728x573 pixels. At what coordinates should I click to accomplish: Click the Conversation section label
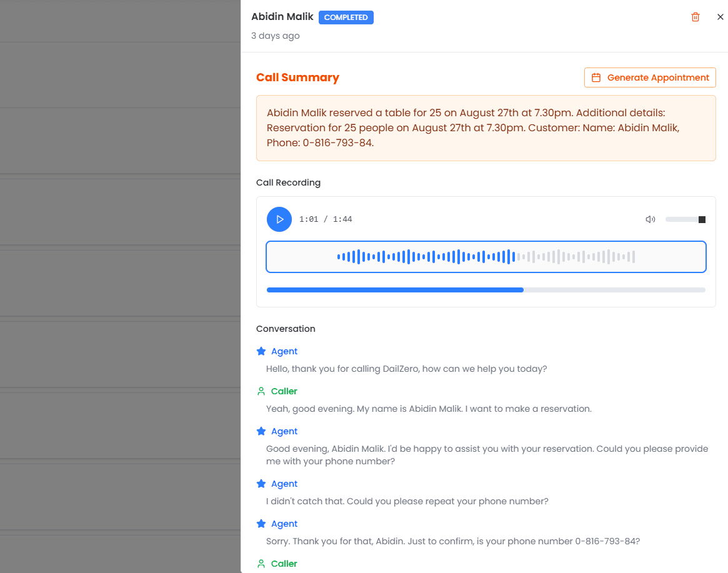[x=286, y=328]
